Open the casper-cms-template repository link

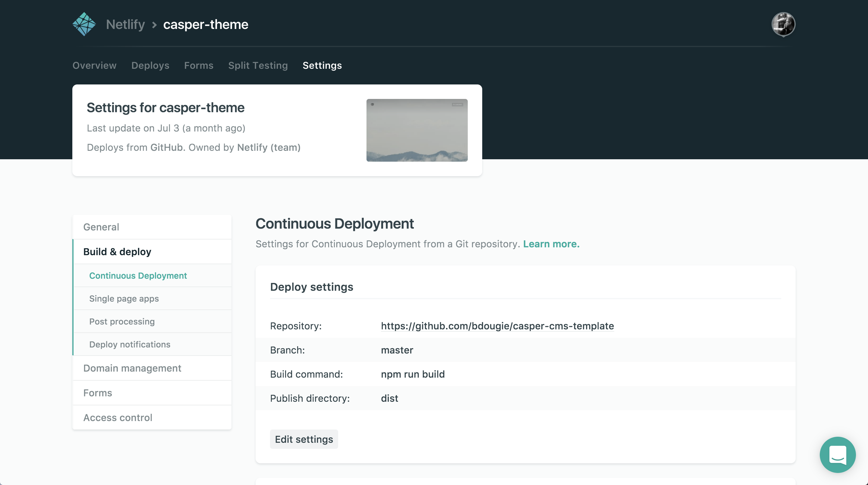coord(497,326)
